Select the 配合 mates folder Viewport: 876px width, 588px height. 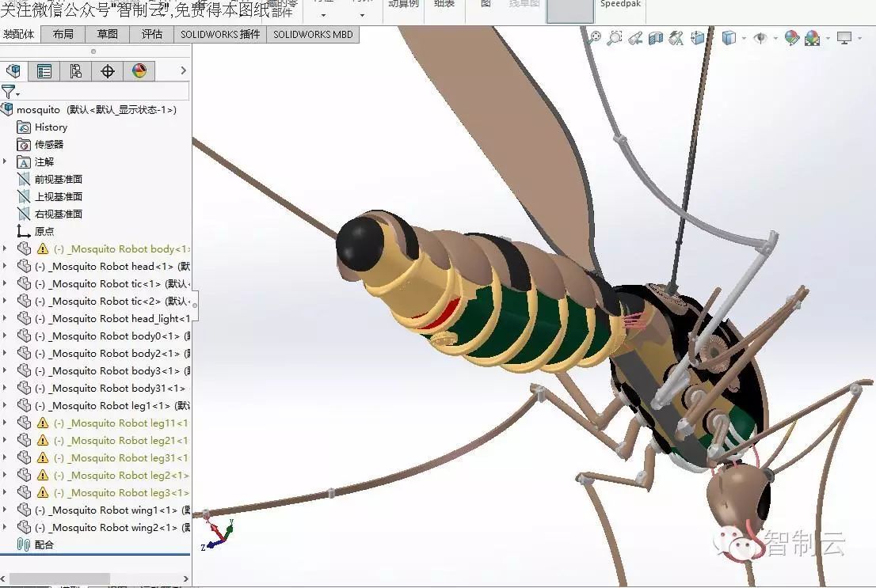(36, 544)
